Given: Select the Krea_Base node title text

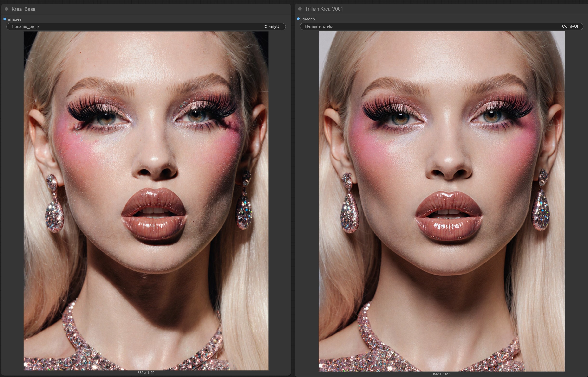Looking at the screenshot, I should 24,9.
